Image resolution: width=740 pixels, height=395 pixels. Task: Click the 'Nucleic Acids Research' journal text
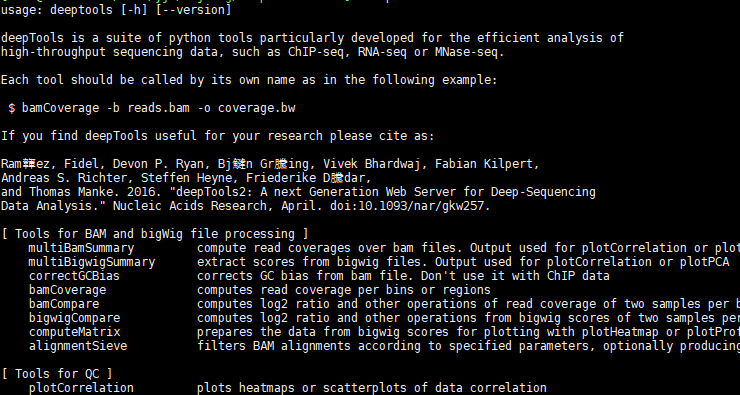[x=190, y=206]
